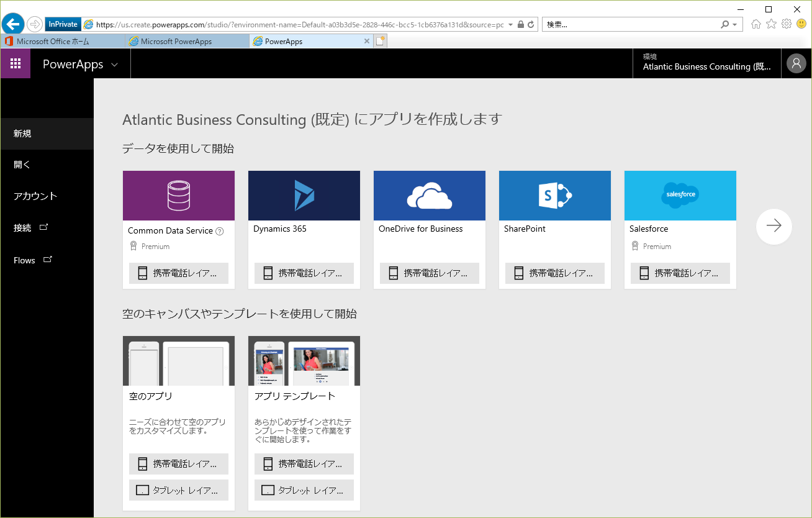Click the smiley feedback icon
812x518 pixels.
tap(801, 24)
